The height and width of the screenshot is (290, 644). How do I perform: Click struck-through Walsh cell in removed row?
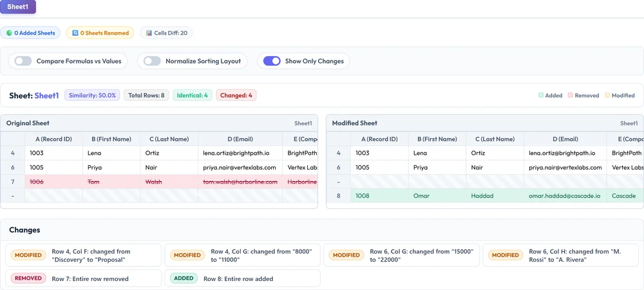pos(169,182)
